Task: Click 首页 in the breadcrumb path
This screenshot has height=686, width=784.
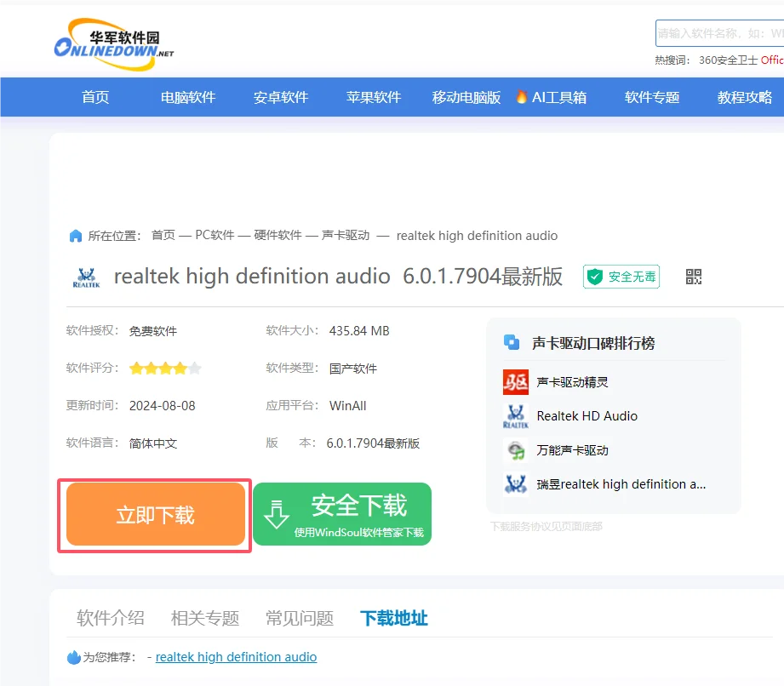Action: 163,236
